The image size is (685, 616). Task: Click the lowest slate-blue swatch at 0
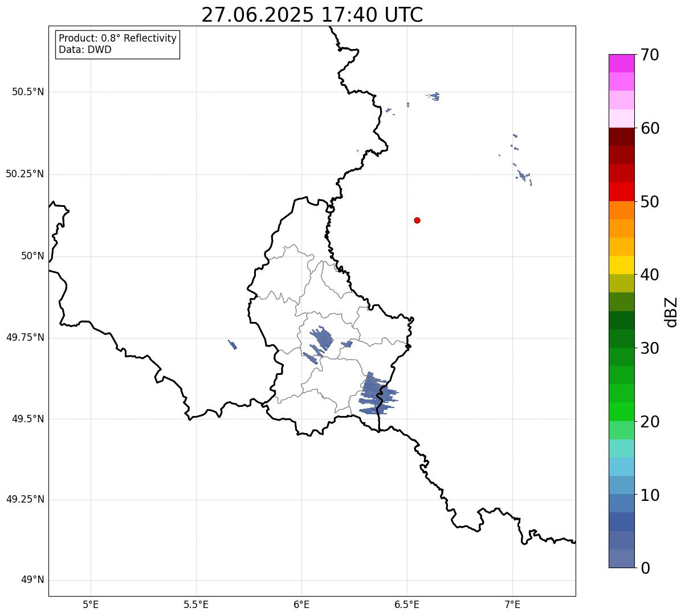pyautogui.click(x=621, y=558)
